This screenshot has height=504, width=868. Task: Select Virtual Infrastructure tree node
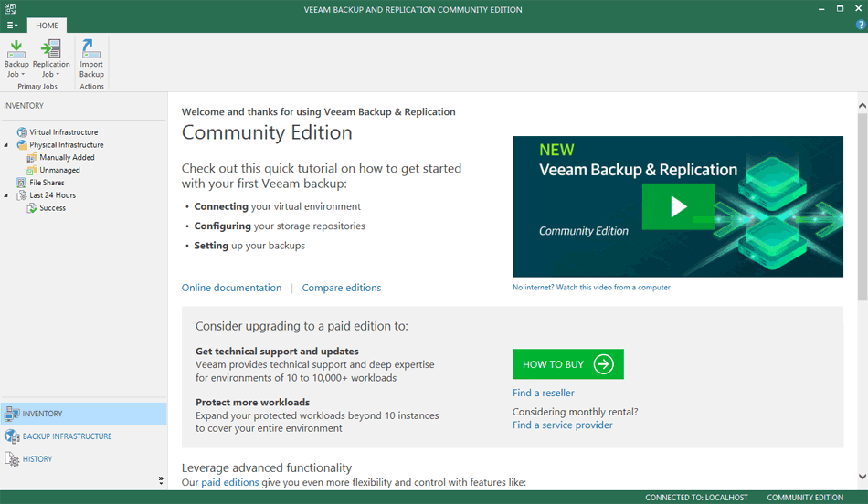coord(63,132)
